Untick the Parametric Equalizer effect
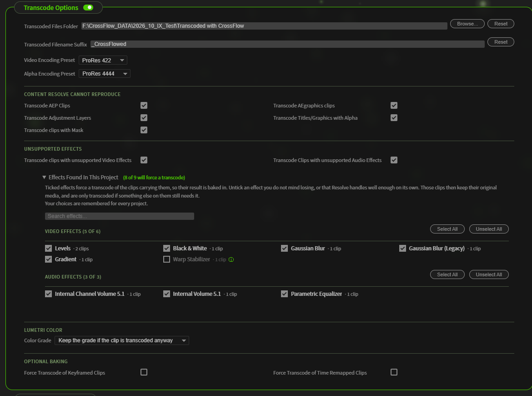The height and width of the screenshot is (396, 532). coord(284,294)
